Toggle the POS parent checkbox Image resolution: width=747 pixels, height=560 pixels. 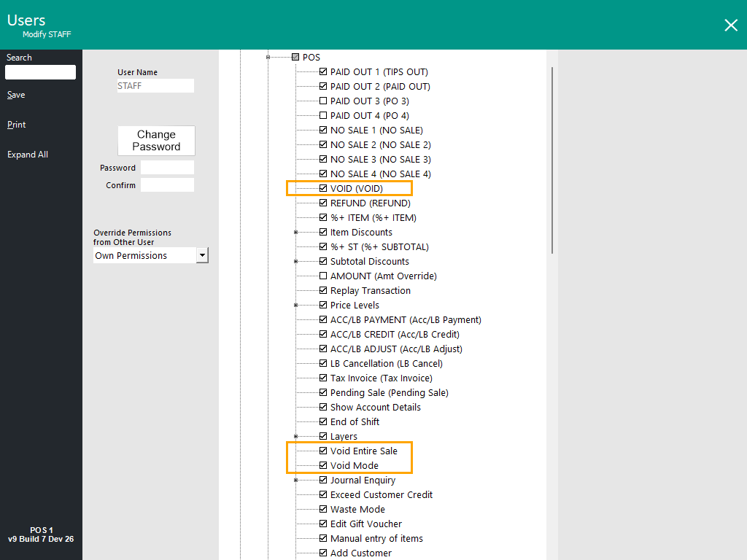[295, 57]
